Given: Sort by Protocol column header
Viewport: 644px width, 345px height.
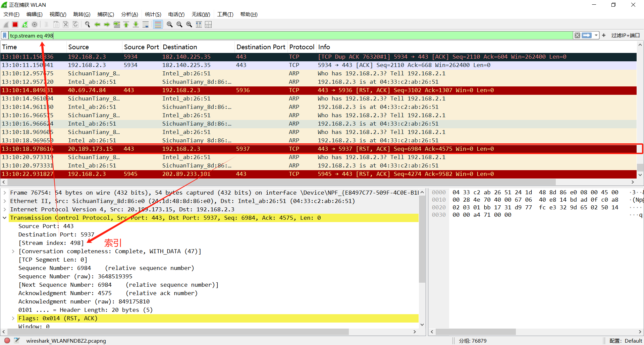Looking at the screenshot, I should pyautogui.click(x=302, y=47).
